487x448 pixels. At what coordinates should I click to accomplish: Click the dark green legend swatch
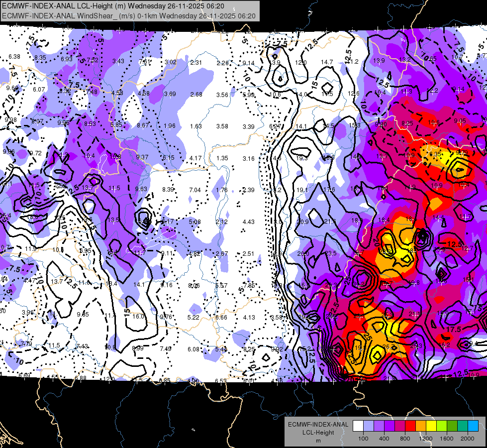[452, 426]
